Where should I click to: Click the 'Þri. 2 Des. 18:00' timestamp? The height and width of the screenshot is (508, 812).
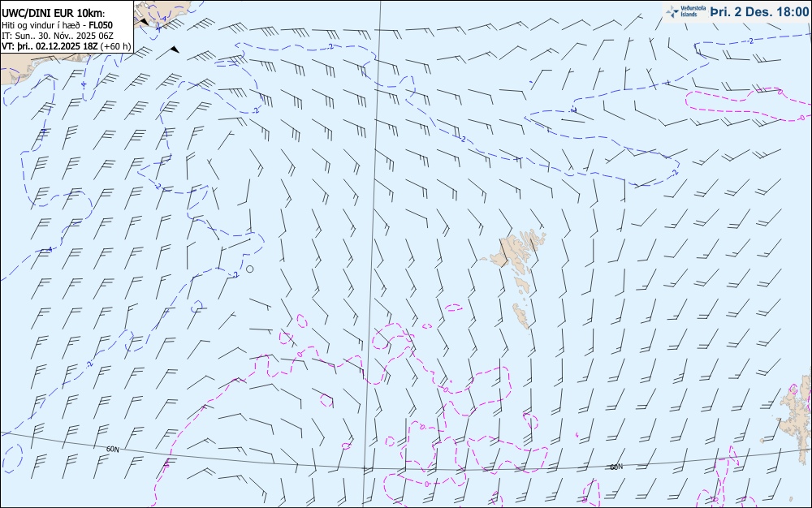759,11
